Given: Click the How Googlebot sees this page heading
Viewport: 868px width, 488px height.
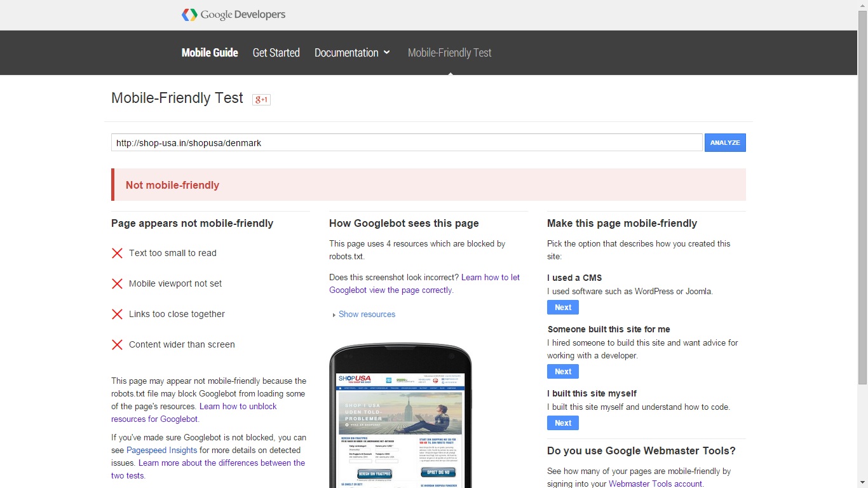Looking at the screenshot, I should point(404,224).
